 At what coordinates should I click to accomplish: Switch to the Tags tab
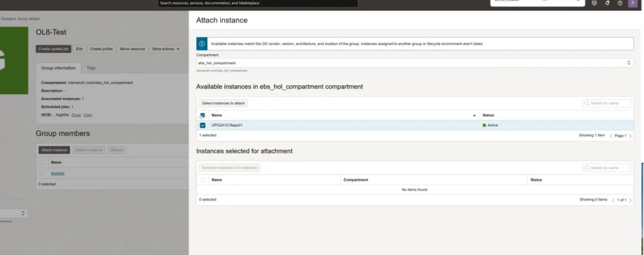(x=91, y=67)
